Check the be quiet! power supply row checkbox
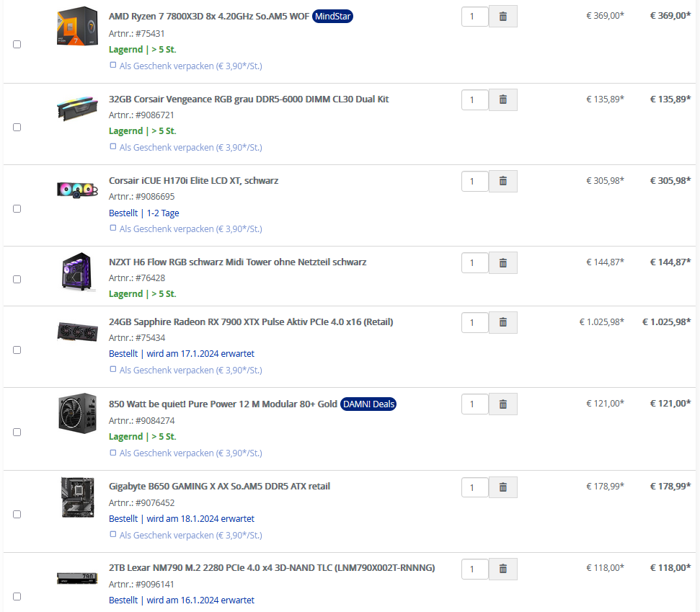700x612 pixels. coord(17,432)
